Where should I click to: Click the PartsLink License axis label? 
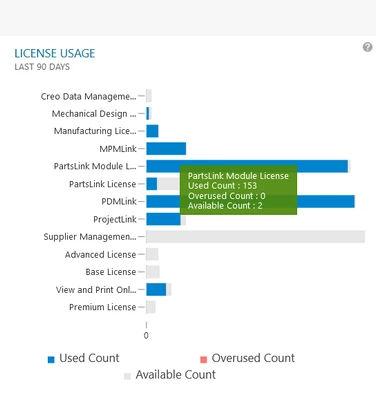tap(103, 184)
